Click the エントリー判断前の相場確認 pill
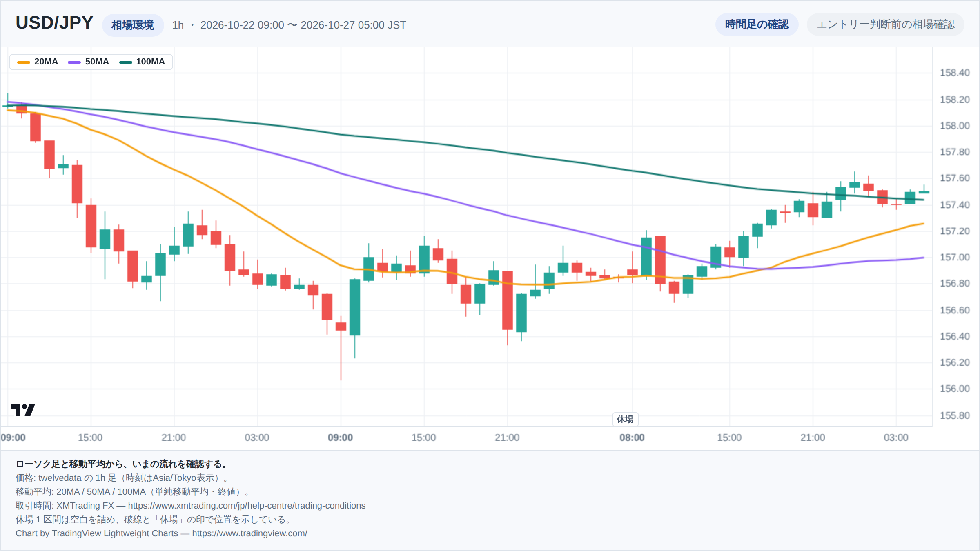 pos(885,24)
